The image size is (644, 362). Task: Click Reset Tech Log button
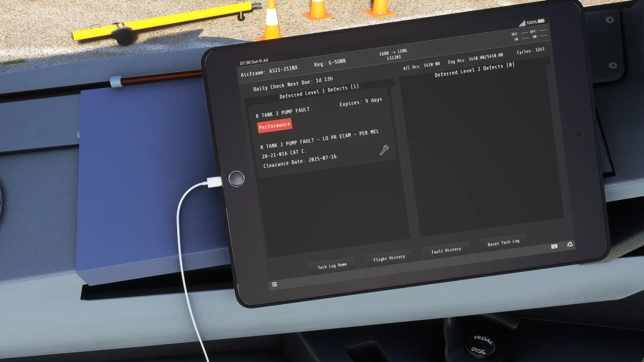(503, 243)
